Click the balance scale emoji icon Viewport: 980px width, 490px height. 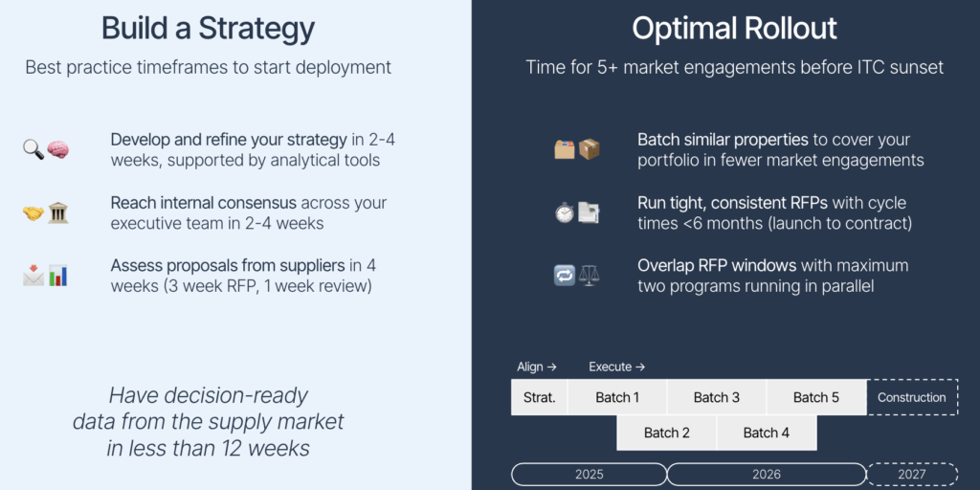click(x=589, y=276)
